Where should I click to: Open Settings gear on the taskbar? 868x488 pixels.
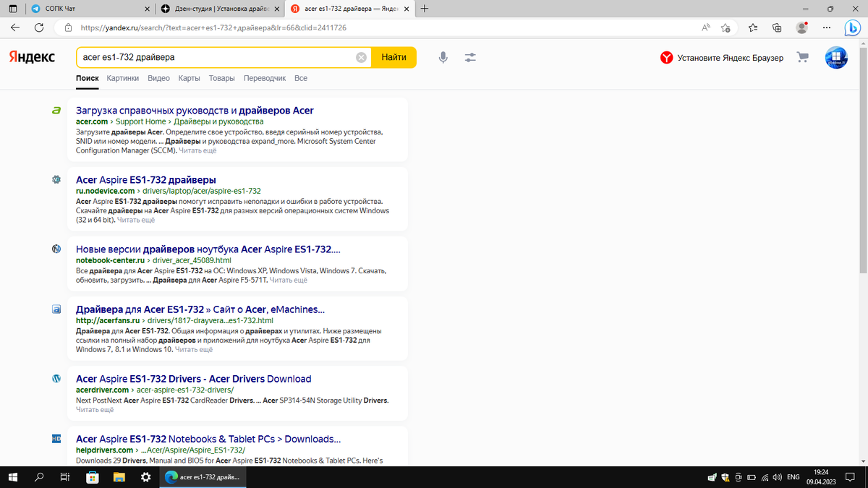145,477
